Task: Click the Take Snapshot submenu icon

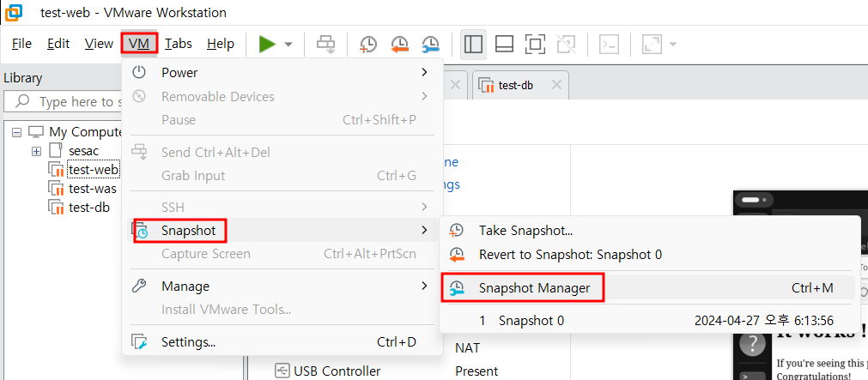Action: (x=457, y=230)
